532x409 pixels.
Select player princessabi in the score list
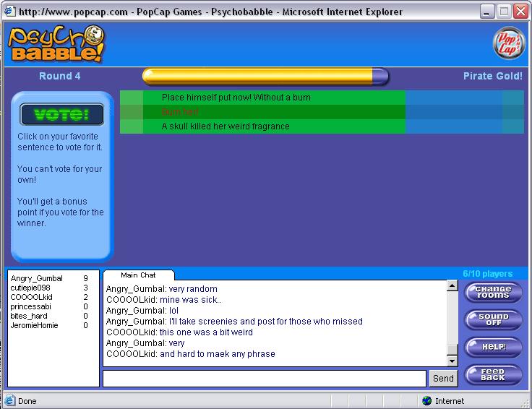coord(49,306)
